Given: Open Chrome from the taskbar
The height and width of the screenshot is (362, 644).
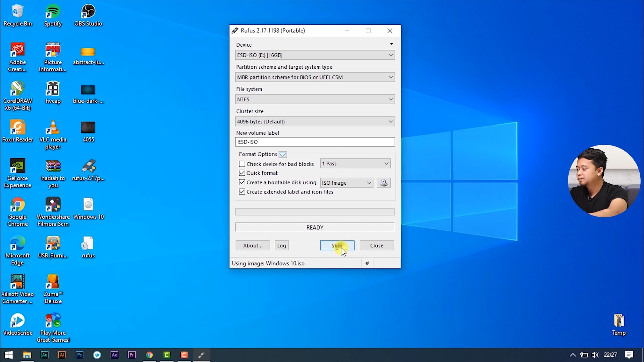Looking at the screenshot, I should pos(149,355).
